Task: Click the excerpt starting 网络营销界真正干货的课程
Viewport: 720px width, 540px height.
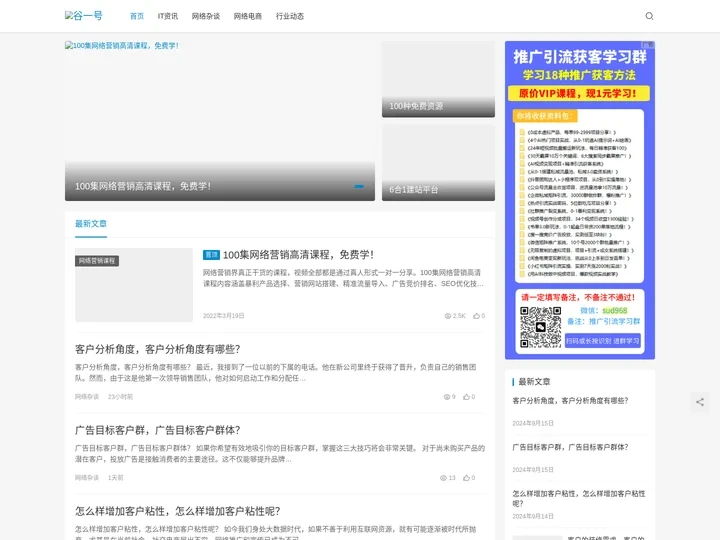Action: tap(343, 278)
